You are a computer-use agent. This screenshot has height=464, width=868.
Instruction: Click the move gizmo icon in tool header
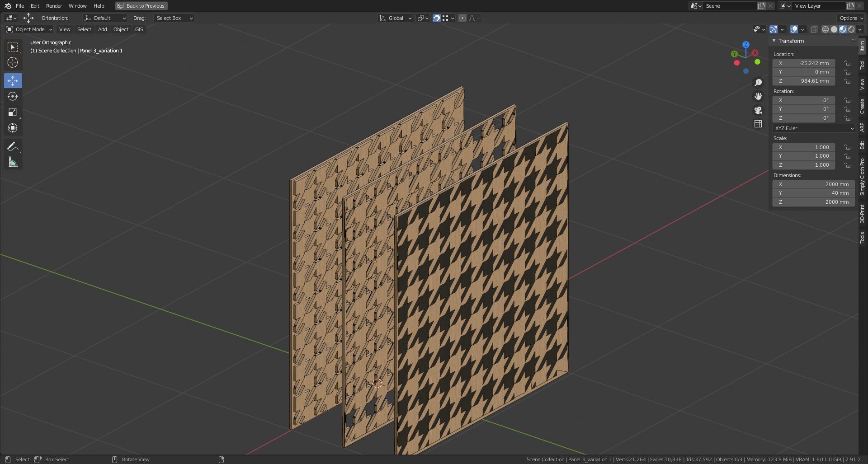[x=28, y=18]
